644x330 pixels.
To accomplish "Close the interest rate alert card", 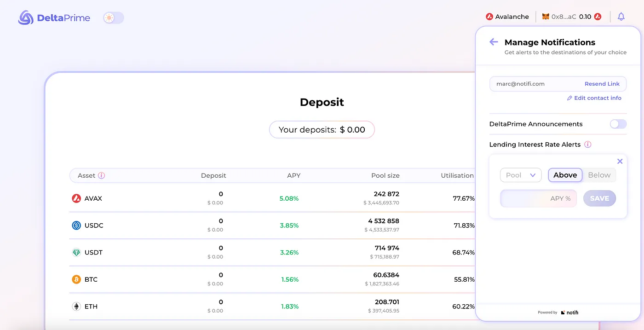I will [620, 161].
